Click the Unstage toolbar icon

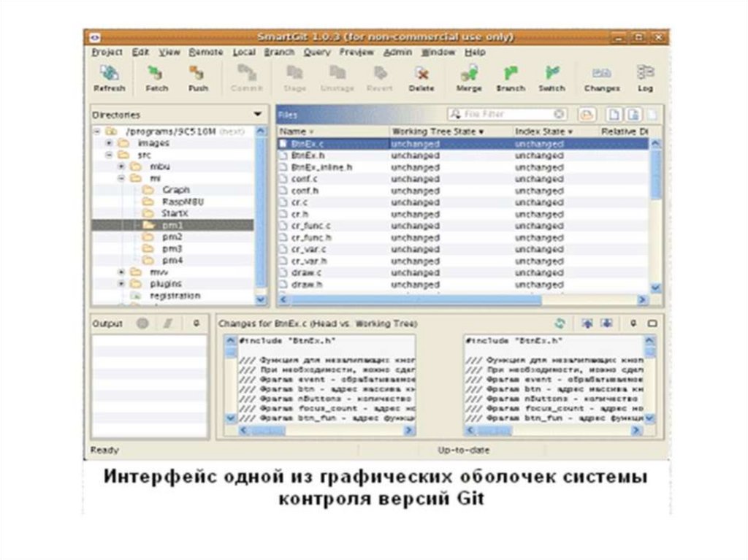coord(337,78)
